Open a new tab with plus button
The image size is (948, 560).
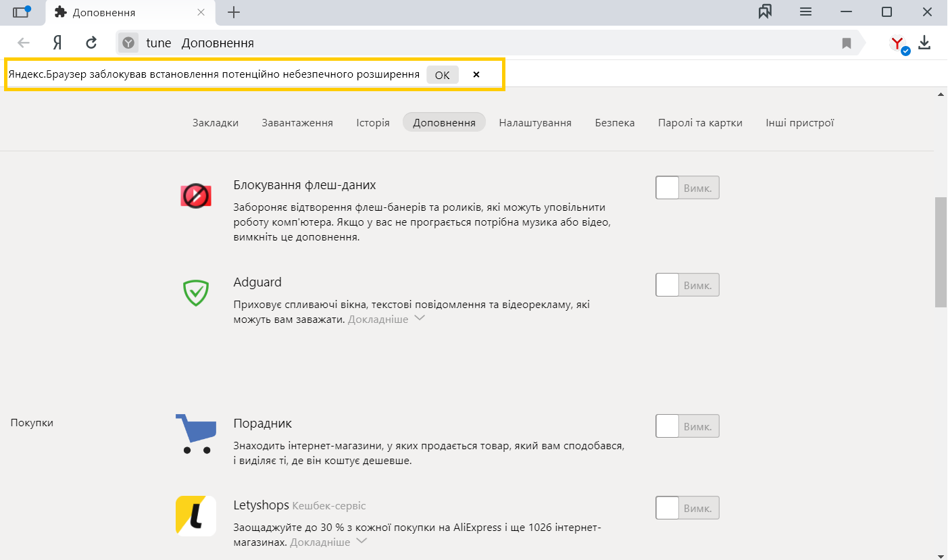point(234,12)
